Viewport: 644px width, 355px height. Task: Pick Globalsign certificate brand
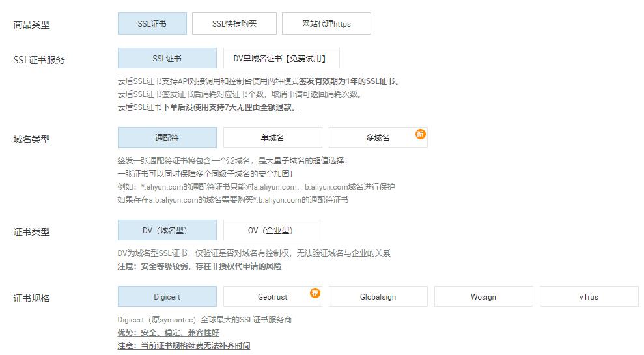pyautogui.click(x=378, y=297)
